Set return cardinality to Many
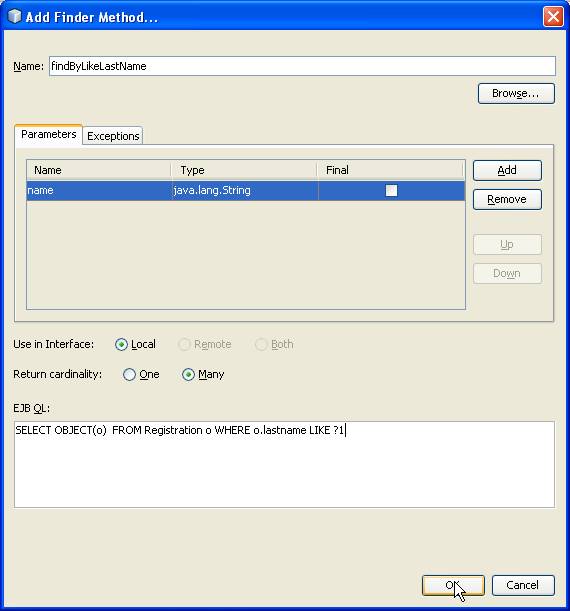The height and width of the screenshot is (611, 570). 203,374
